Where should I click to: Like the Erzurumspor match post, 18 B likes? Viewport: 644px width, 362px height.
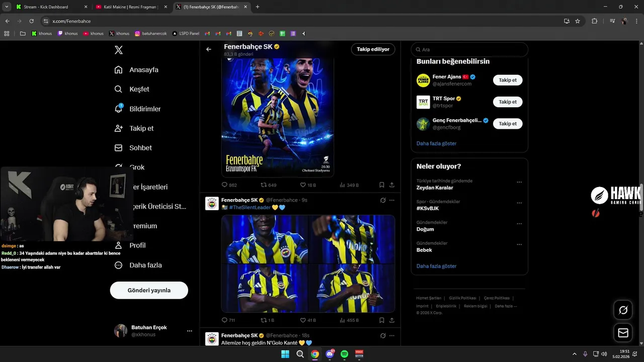tap(308, 185)
